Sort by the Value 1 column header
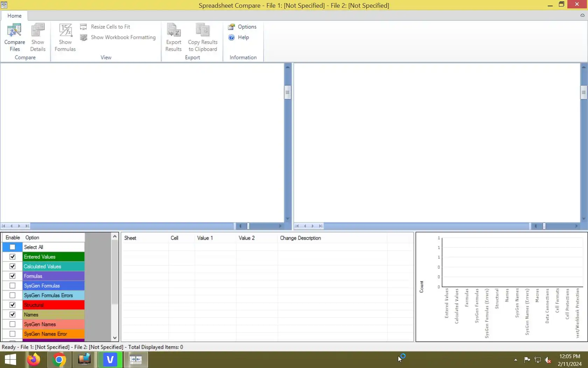This screenshot has width=588, height=368. point(215,238)
